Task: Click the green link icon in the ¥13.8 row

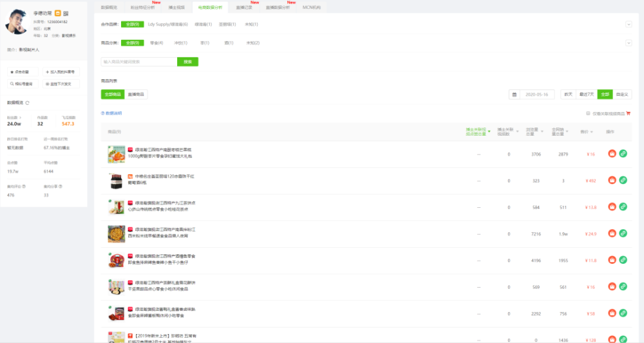Action: point(623,207)
